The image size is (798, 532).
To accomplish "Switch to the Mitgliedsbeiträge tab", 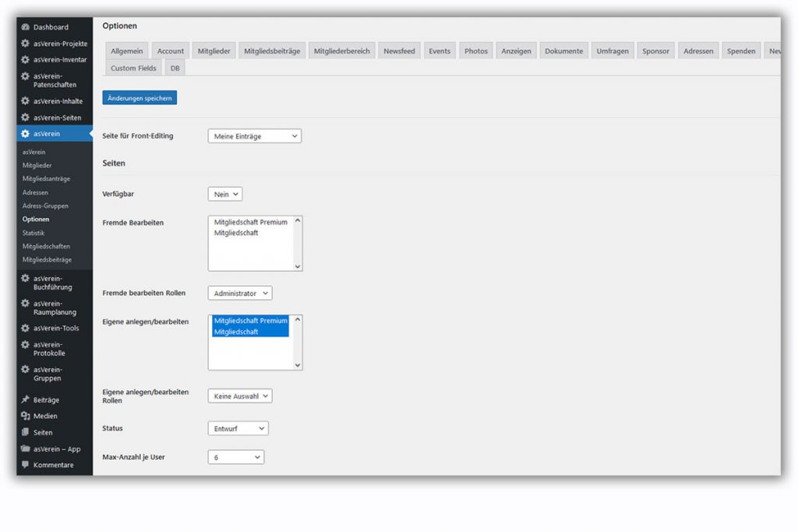I will pos(272,51).
